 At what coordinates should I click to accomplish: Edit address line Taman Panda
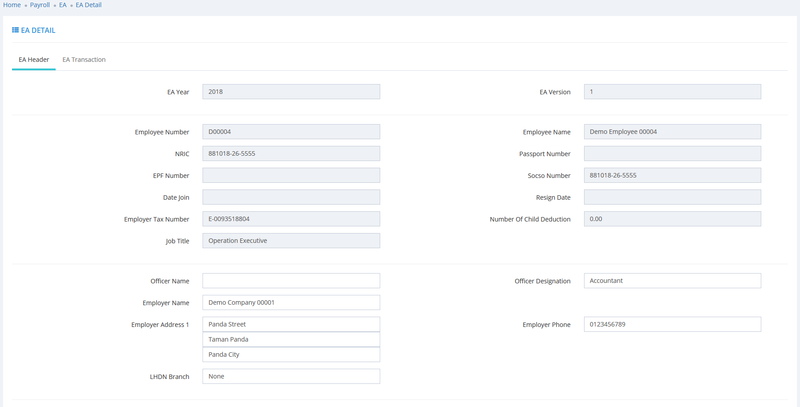pyautogui.click(x=291, y=339)
